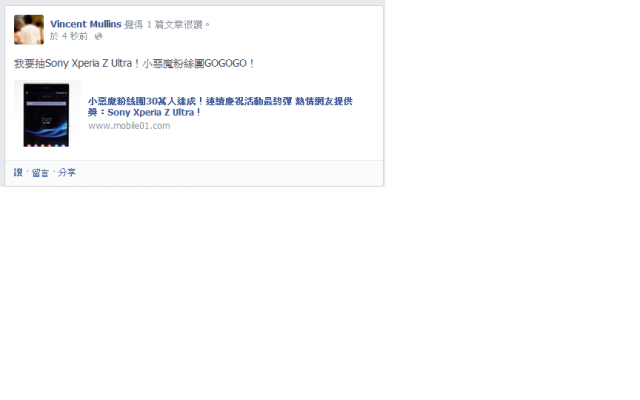
Task: Like the post with 讚
Action: click(18, 173)
